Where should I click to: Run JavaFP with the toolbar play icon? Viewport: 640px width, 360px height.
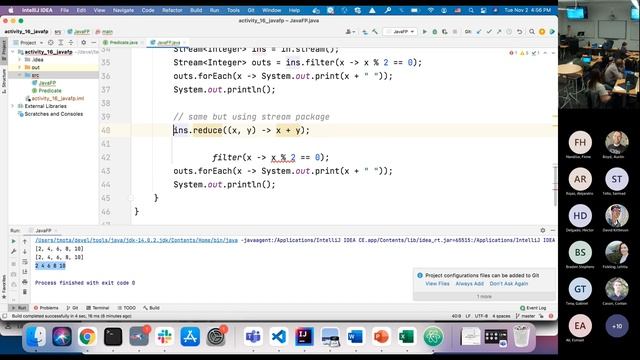[424, 31]
